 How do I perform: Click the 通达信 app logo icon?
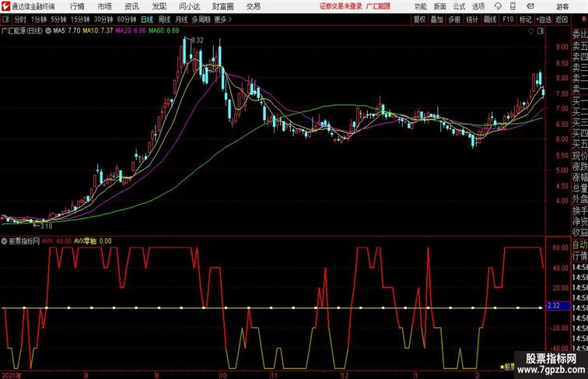tap(5, 6)
